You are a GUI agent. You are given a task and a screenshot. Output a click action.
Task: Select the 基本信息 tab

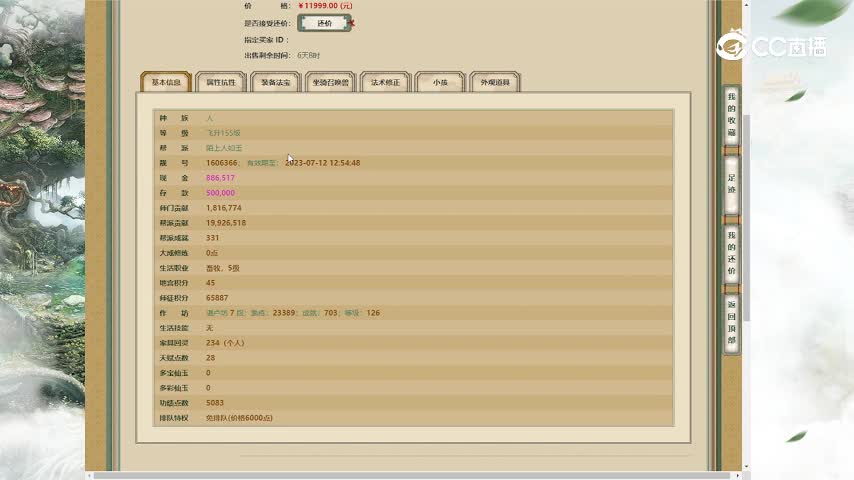[165, 83]
